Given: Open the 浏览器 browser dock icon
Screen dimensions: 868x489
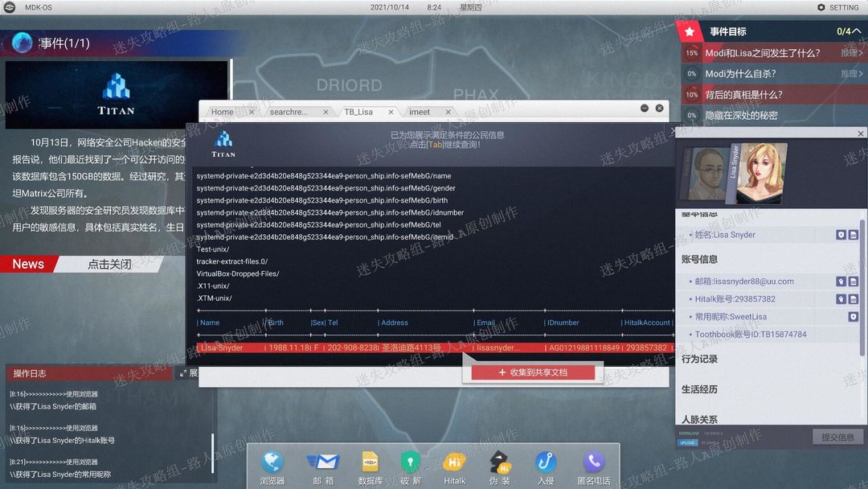Looking at the screenshot, I should tap(272, 468).
